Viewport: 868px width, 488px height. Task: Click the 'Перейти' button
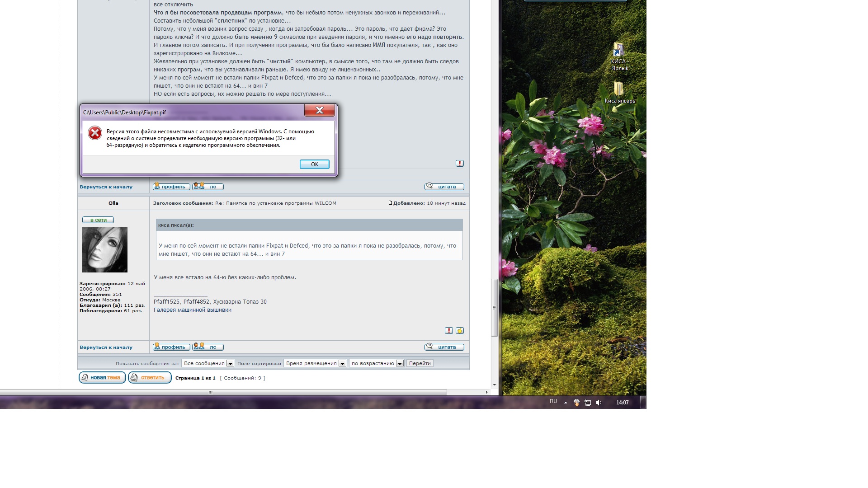click(420, 363)
